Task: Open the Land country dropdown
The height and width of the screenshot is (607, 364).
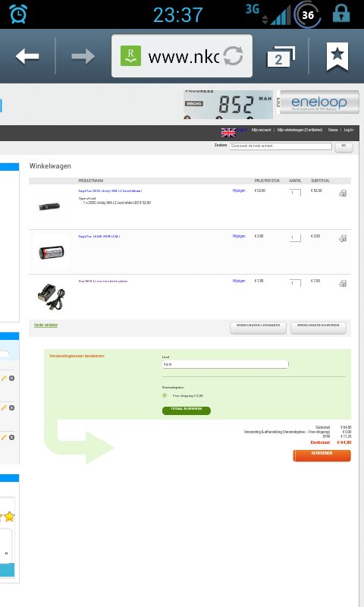Action: coord(225,364)
